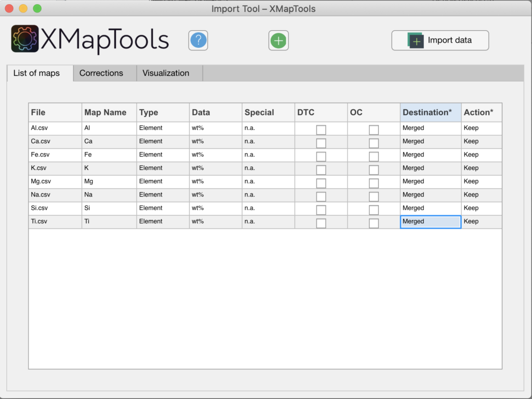Image resolution: width=532 pixels, height=399 pixels.
Task: Click the Map Name column header
Action: [x=109, y=112]
